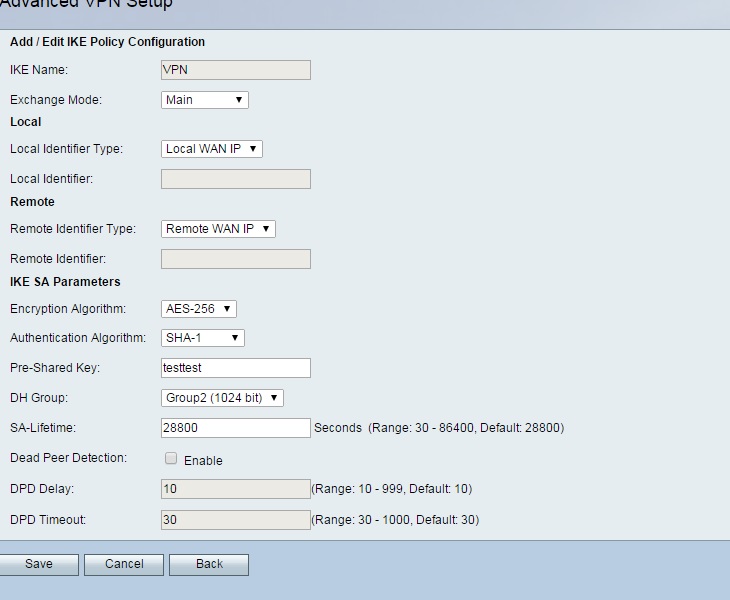Click the IKE SA Parameters section heading

tap(65, 282)
